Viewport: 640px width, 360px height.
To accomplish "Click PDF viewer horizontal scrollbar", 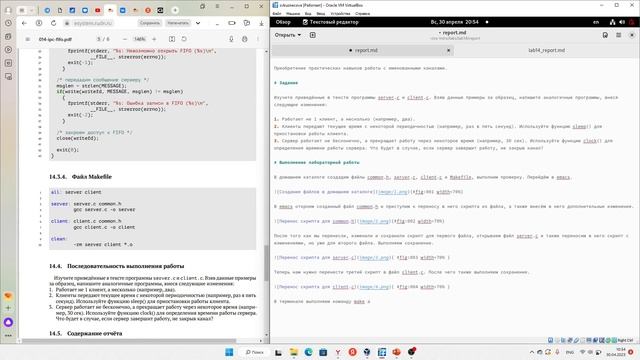I will [x=128, y=341].
